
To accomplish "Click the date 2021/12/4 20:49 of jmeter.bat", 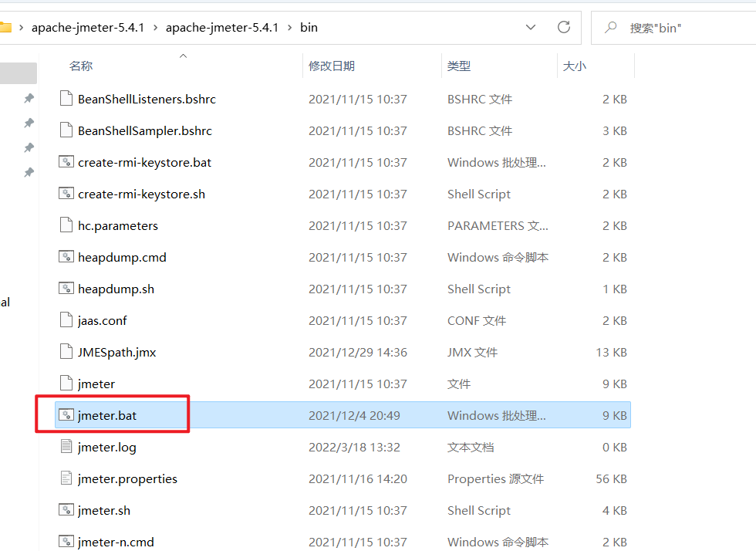I will (x=354, y=415).
